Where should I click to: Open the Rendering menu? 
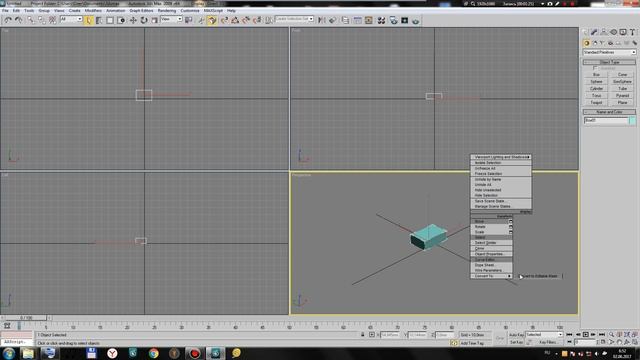(x=167, y=11)
